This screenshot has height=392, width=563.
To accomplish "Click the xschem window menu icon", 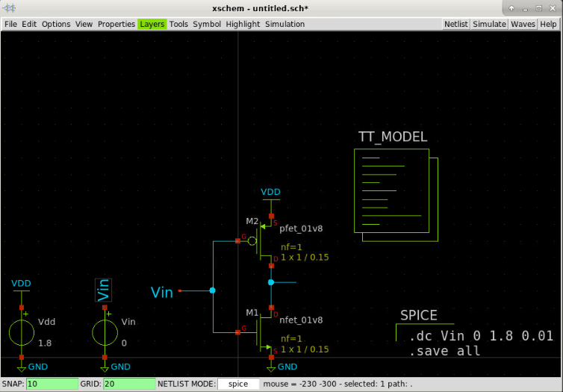I will click(9, 8).
